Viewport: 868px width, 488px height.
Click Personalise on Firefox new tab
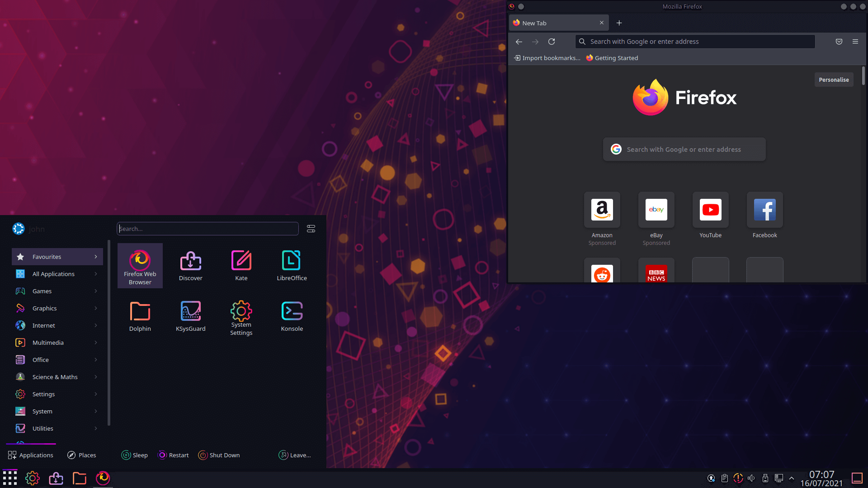pyautogui.click(x=834, y=80)
